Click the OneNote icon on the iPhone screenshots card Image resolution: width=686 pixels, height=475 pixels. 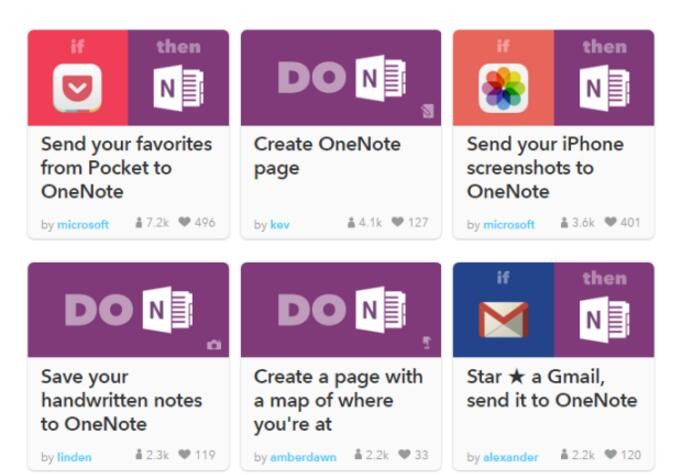tap(605, 88)
